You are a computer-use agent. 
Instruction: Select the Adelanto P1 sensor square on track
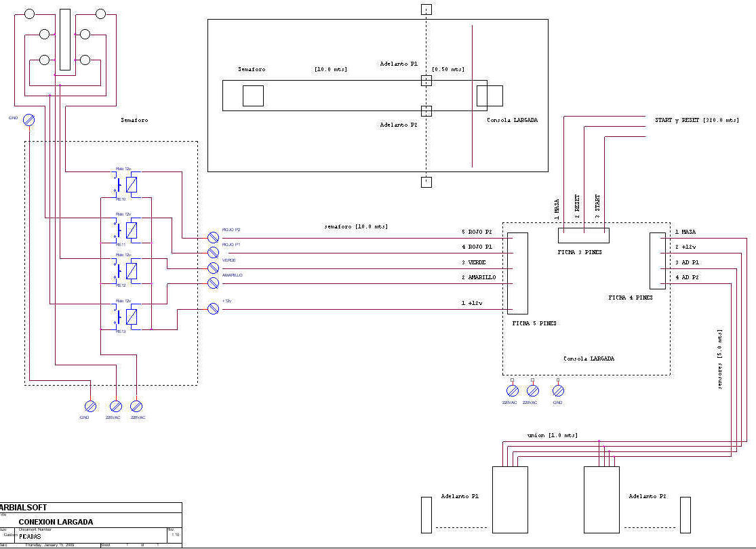426,81
